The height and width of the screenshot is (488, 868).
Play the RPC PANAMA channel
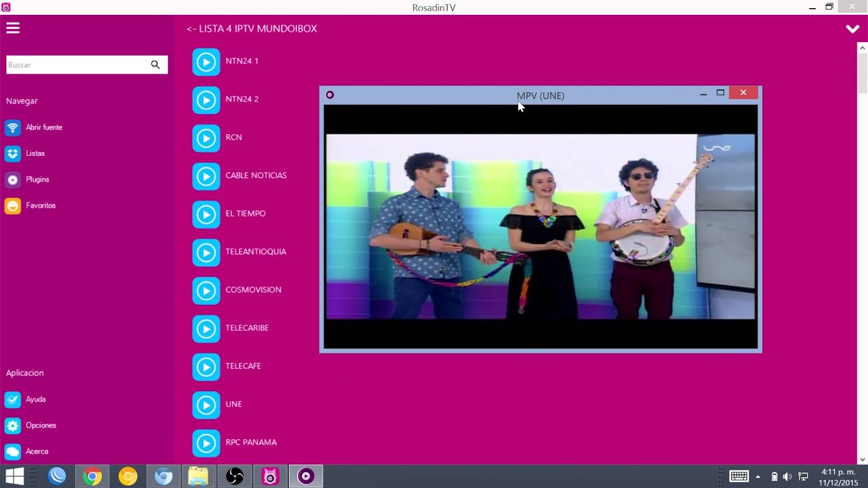206,443
